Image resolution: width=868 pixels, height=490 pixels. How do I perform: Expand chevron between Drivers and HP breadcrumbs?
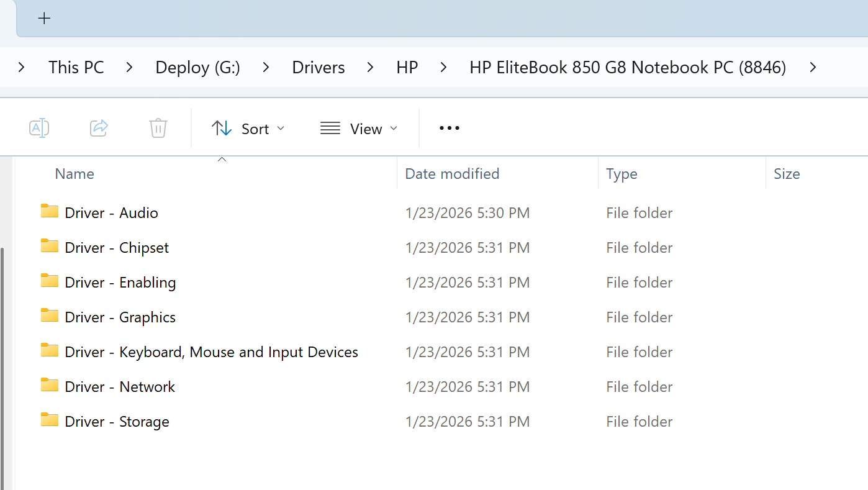tap(370, 67)
